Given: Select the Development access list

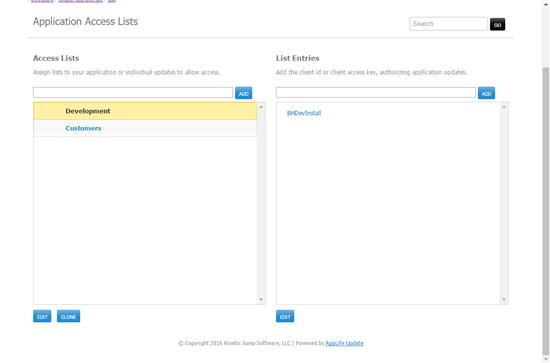Looking at the screenshot, I should [145, 111].
